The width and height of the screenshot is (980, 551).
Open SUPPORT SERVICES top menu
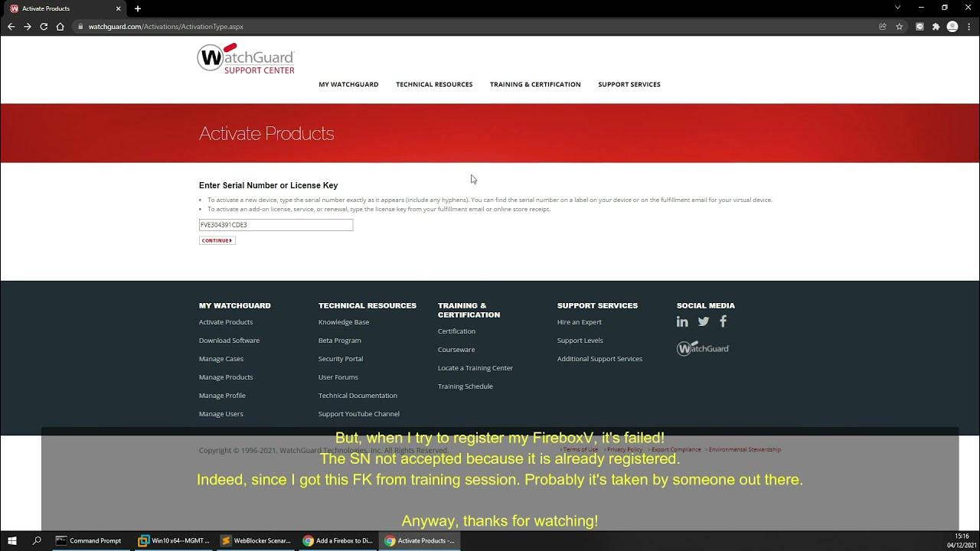tap(629, 84)
